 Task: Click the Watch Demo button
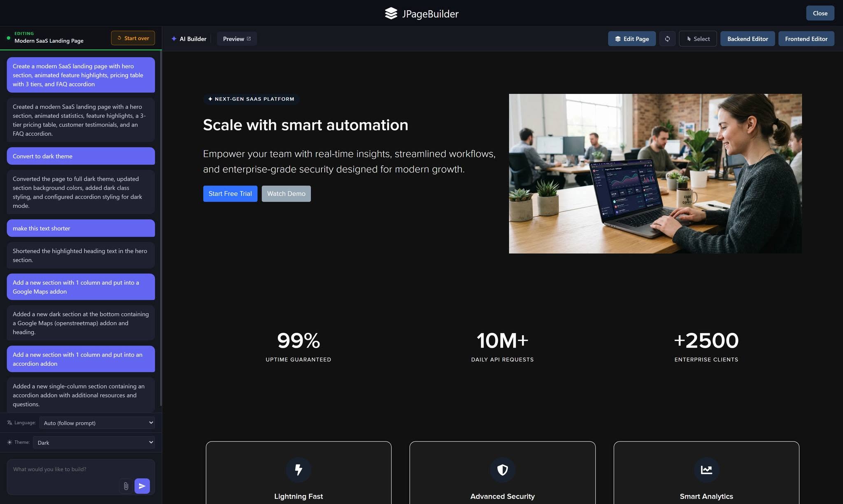coord(286,194)
